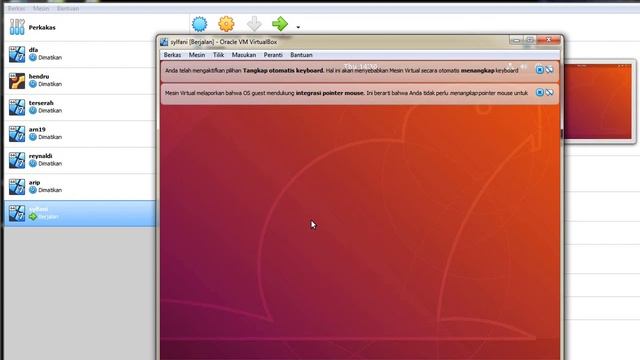The image size is (640, 360).
Task: Open Bantuan menu in the VirtualBox Manager window
Action: 68,8
